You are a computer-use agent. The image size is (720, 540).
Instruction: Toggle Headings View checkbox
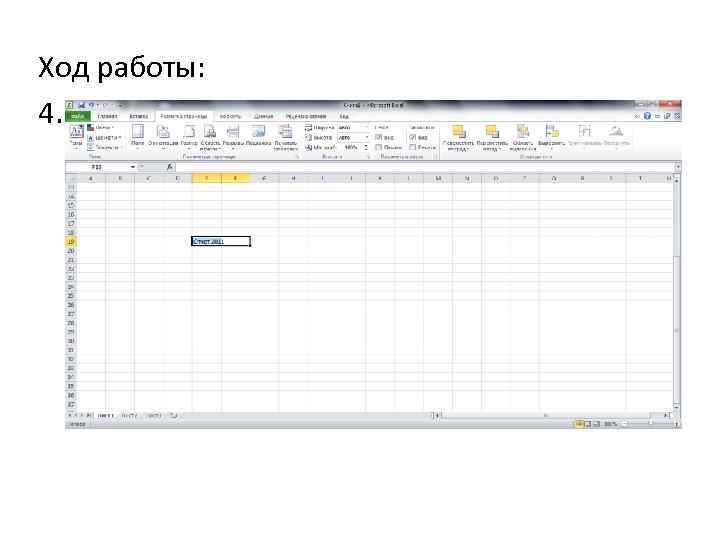tap(413, 137)
